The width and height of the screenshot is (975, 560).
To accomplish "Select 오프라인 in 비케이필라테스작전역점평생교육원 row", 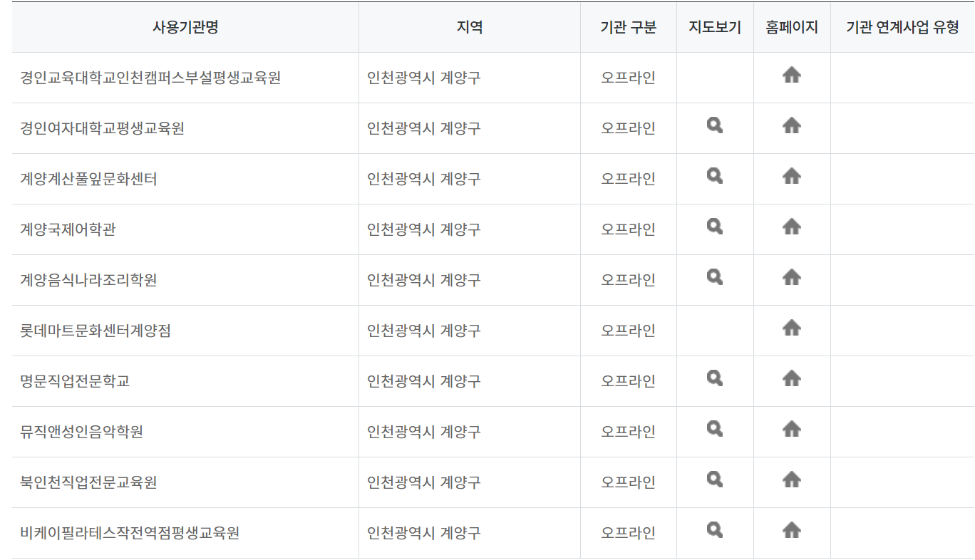I will tap(629, 533).
